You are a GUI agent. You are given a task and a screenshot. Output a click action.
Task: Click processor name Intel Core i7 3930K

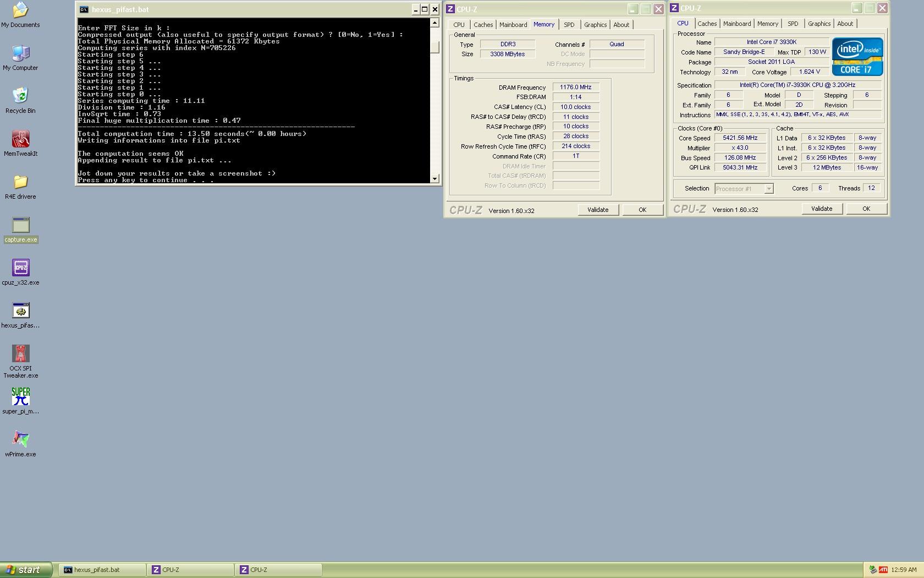tap(772, 42)
